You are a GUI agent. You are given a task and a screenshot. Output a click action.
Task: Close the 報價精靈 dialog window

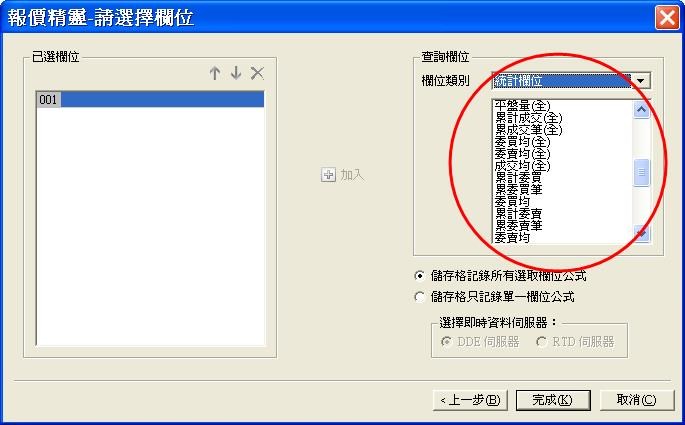[667, 18]
